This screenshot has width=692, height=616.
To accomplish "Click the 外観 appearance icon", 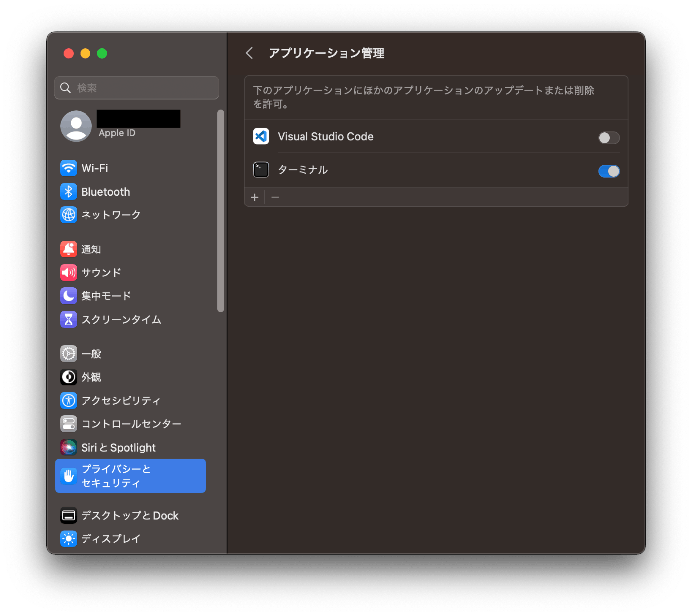I will click(69, 377).
